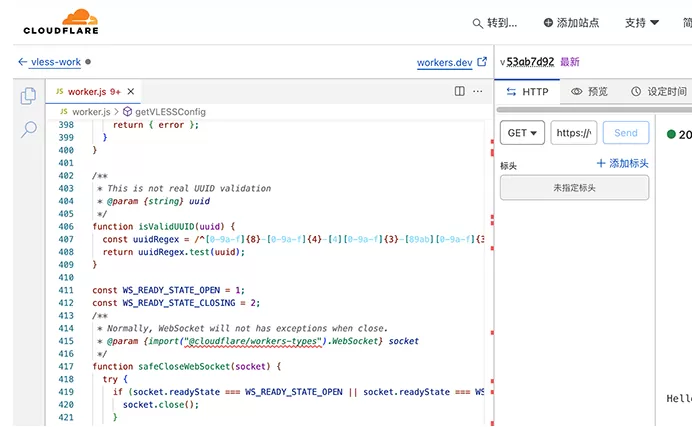Click the Send button

point(626,133)
